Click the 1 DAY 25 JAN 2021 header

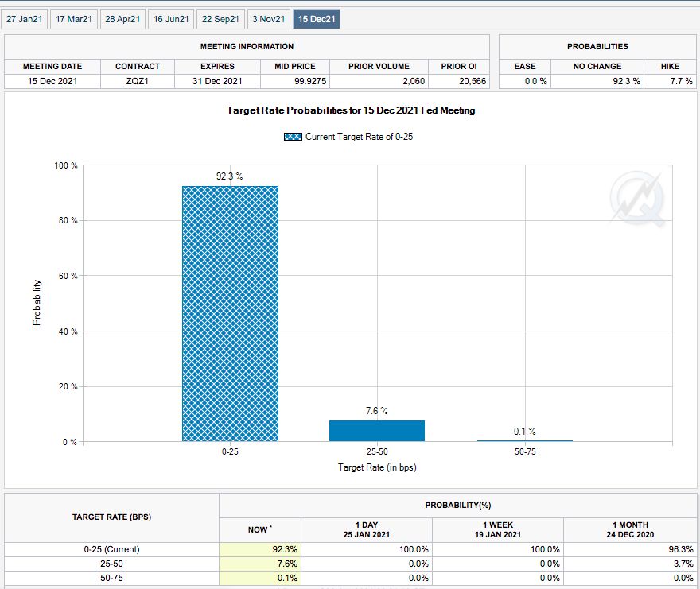(x=367, y=529)
